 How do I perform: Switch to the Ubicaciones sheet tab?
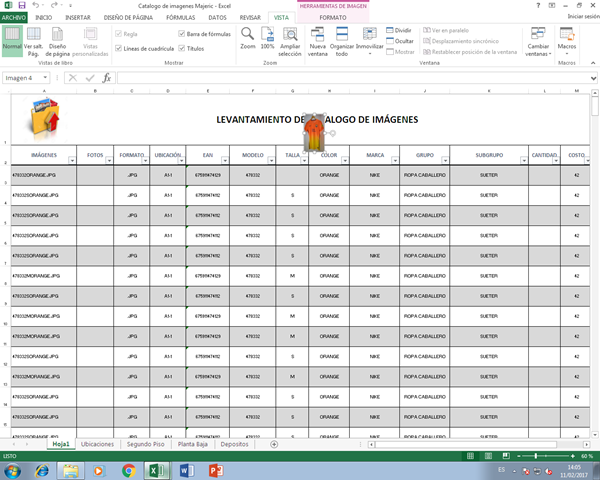pyautogui.click(x=97, y=444)
